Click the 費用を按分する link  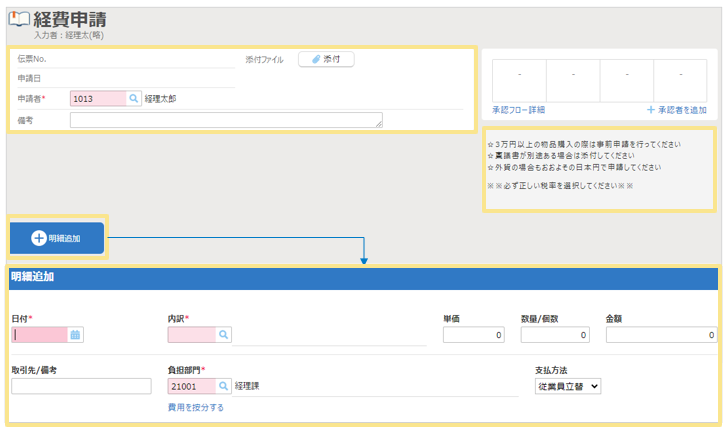(196, 407)
